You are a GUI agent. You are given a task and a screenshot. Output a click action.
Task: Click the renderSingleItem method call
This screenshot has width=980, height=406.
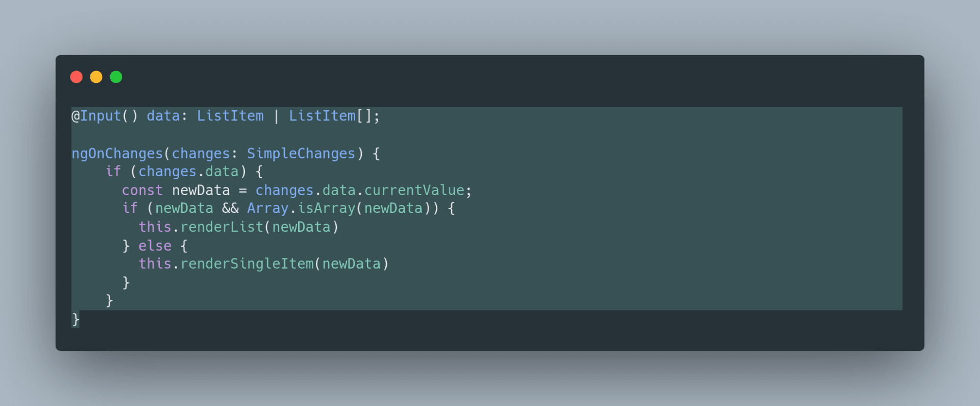(247, 264)
